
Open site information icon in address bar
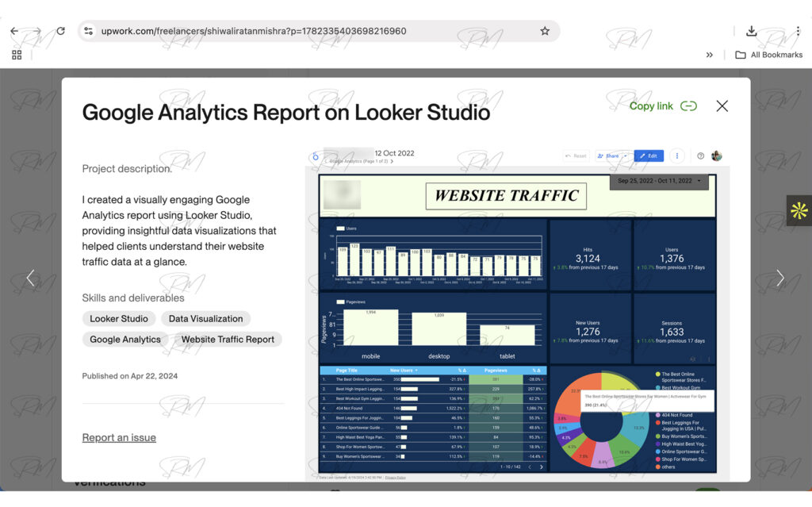coord(89,31)
